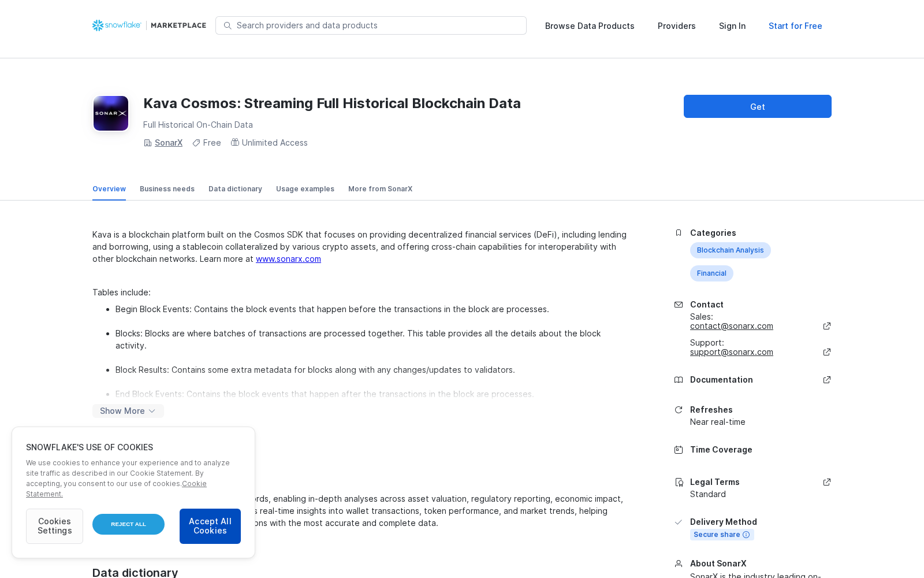Image resolution: width=924 pixels, height=578 pixels.
Task: Click the SonarX product logo thumbnail
Action: coord(111,113)
